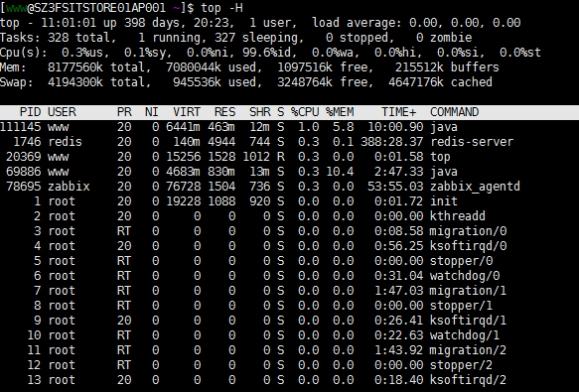
Task: Click the ksoftirqd/2 command
Action: (x=468, y=380)
